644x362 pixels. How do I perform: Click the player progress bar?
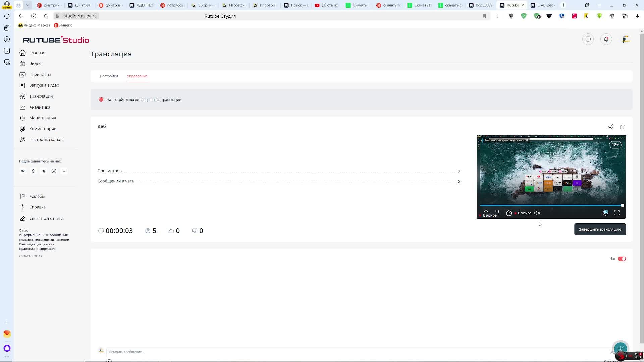pyautogui.click(x=550, y=205)
